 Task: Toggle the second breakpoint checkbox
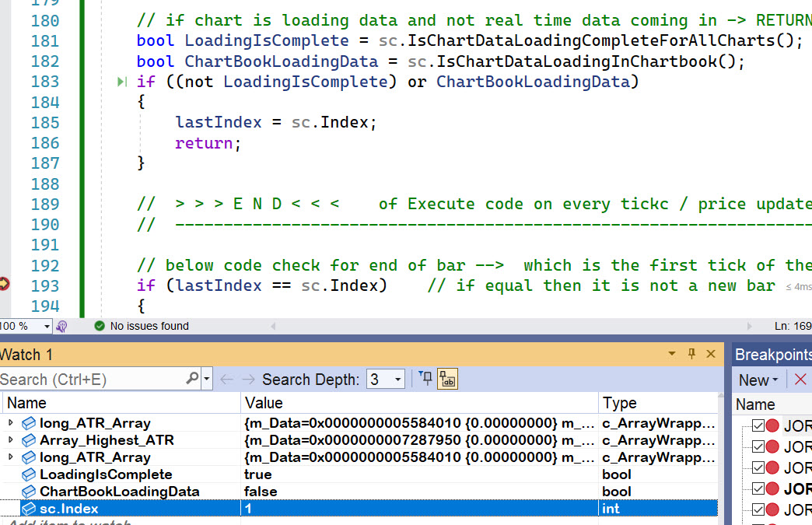758,447
